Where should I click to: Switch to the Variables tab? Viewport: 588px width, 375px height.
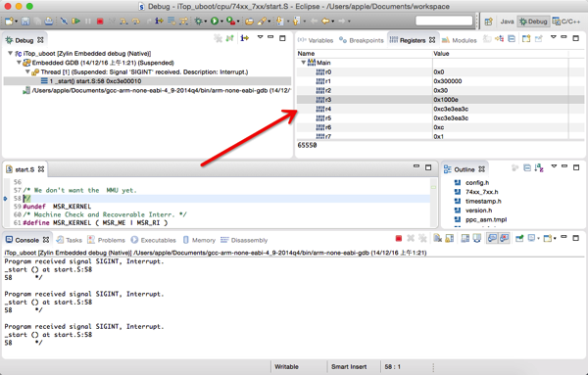click(316, 40)
